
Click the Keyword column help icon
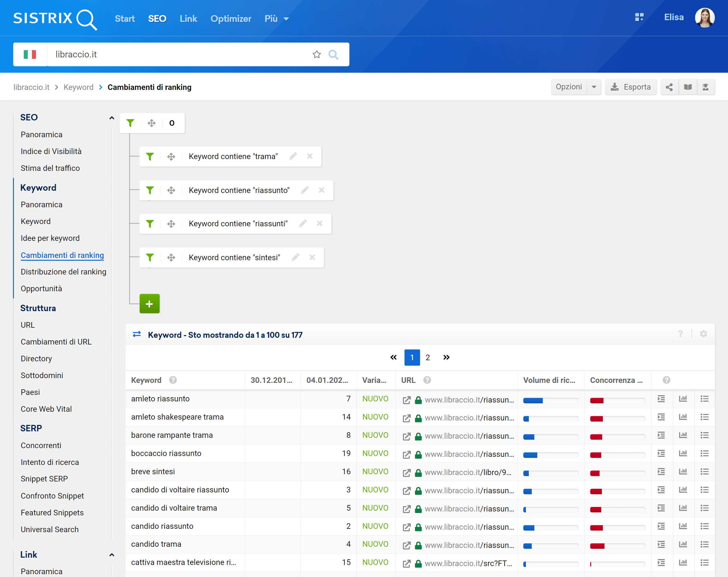[173, 380]
